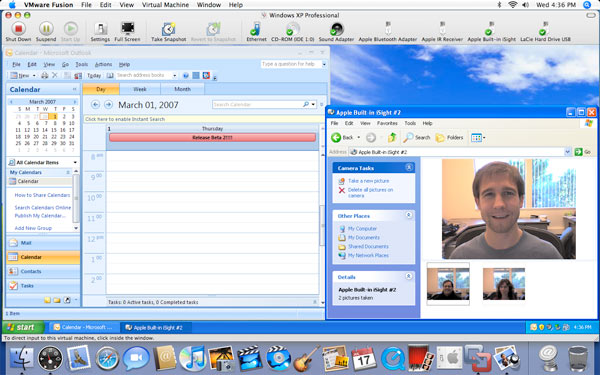Open the Tasks navigation pane button
The width and height of the screenshot is (600, 375).
43,285
